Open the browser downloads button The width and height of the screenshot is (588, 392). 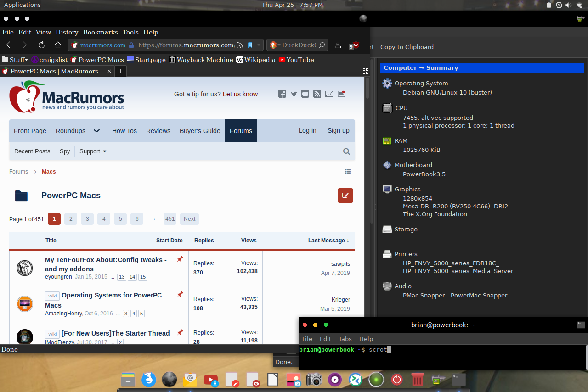click(338, 45)
